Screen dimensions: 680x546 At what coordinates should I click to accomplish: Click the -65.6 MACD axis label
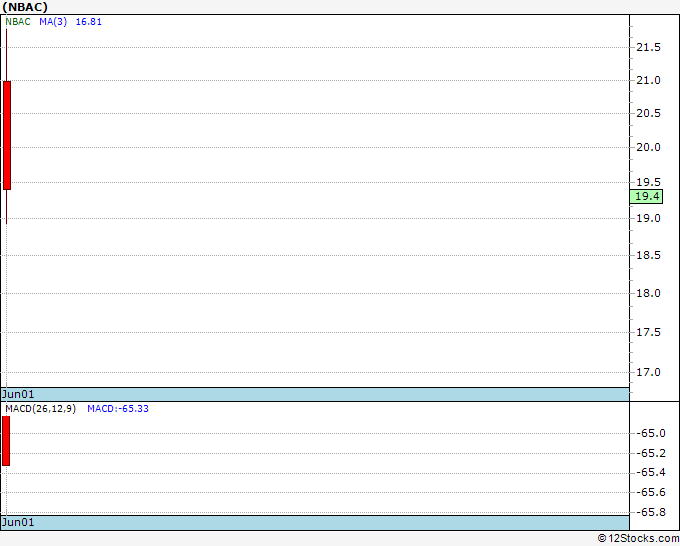click(x=651, y=492)
